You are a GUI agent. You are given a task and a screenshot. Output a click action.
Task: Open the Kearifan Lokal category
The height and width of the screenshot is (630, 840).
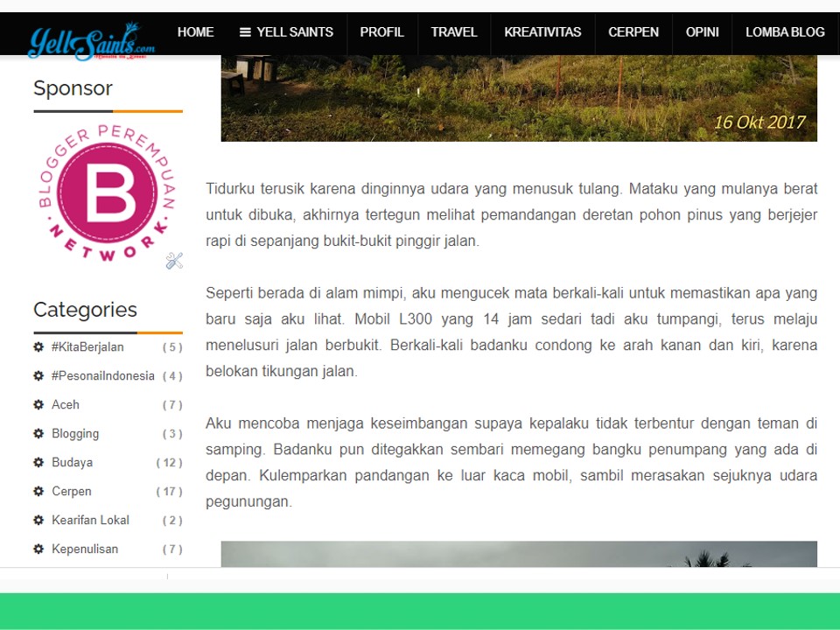pyautogui.click(x=91, y=520)
